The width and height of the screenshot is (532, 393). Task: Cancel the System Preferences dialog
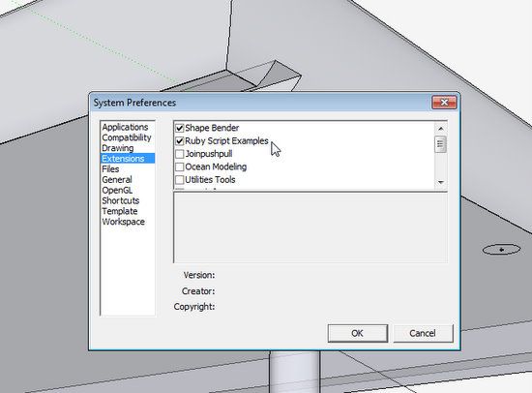(423, 333)
